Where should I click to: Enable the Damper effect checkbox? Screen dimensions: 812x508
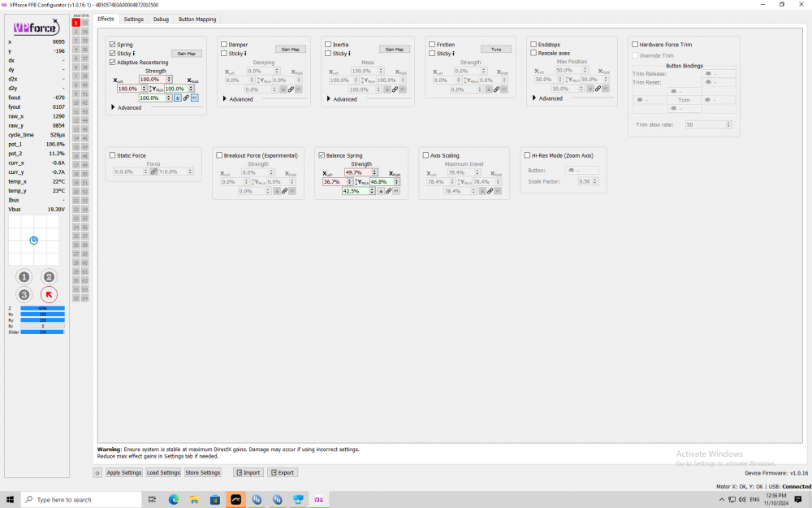(223, 43)
